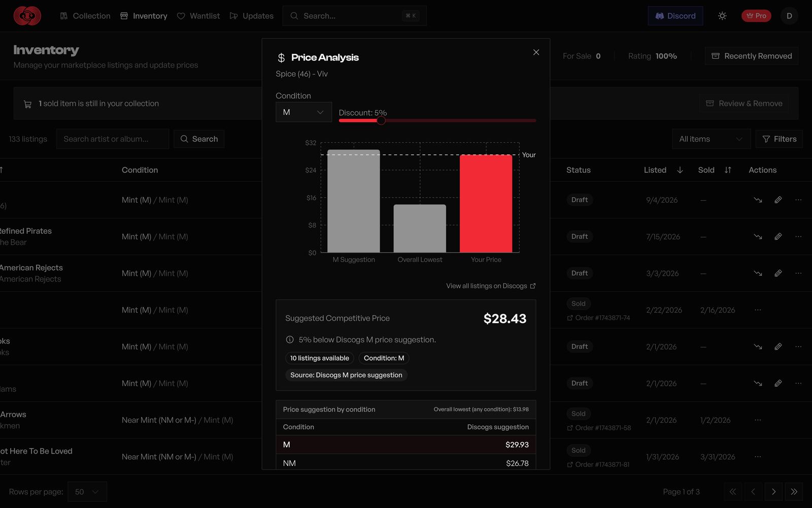812x508 pixels.
Task: Click price-drop icon for 7/15/2026 listing
Action: [758, 237]
